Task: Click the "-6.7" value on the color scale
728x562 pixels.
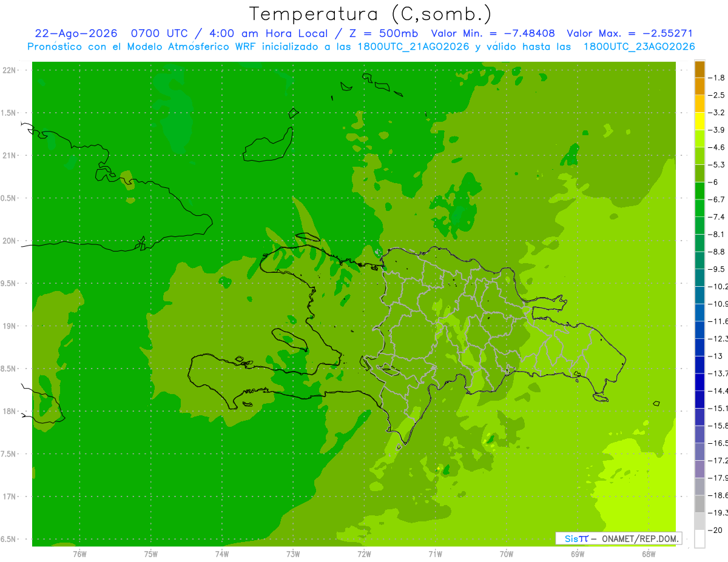Action: coord(716,199)
